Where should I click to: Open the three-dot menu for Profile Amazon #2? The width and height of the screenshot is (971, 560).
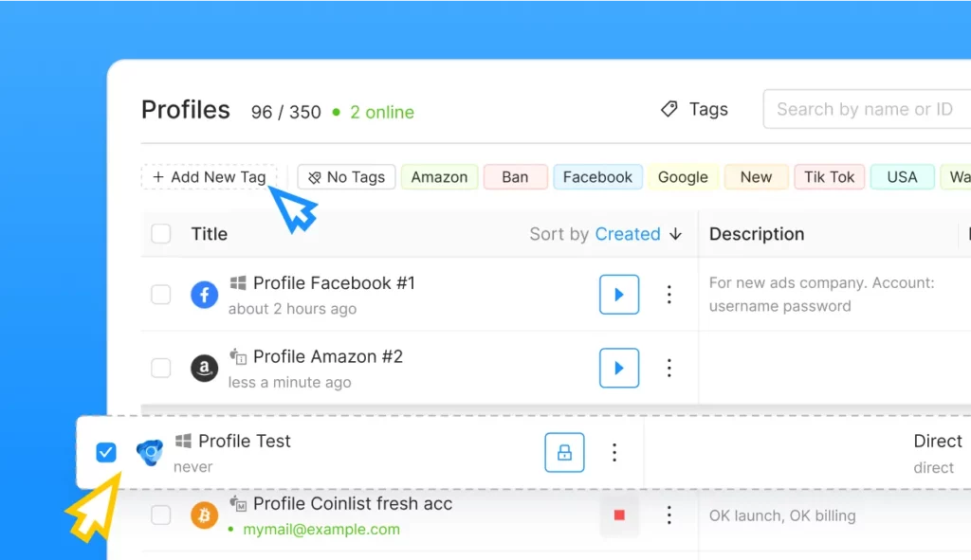(x=669, y=368)
